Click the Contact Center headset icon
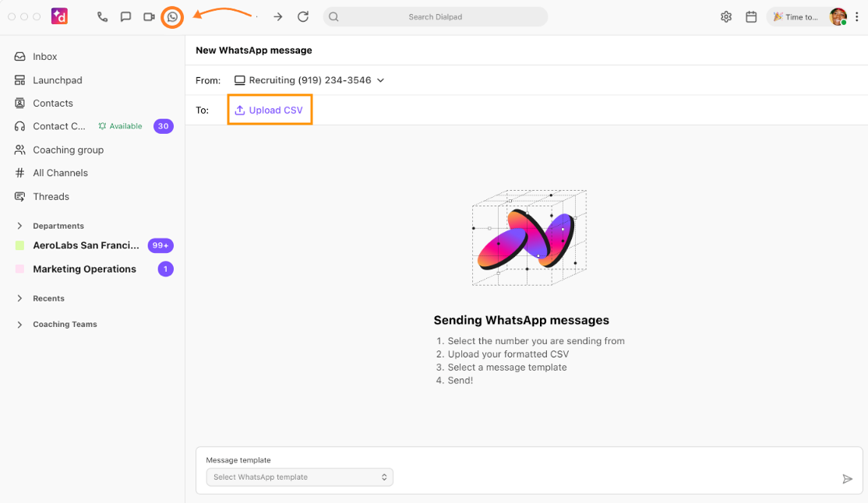 tap(20, 126)
